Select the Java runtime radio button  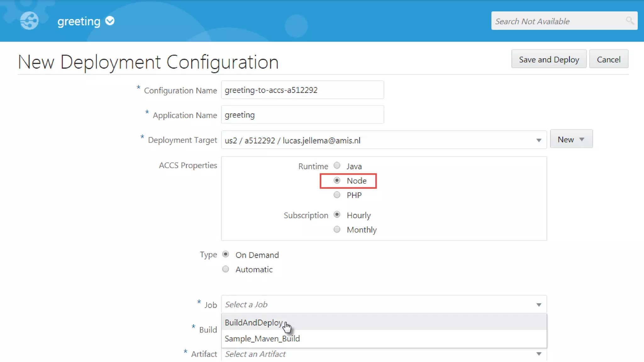(x=337, y=166)
